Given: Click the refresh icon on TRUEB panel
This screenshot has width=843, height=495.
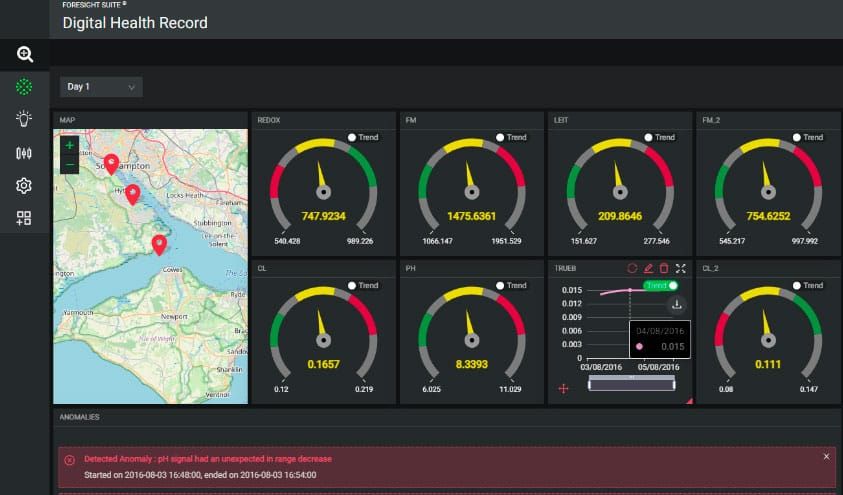Looking at the screenshot, I should 631,268.
